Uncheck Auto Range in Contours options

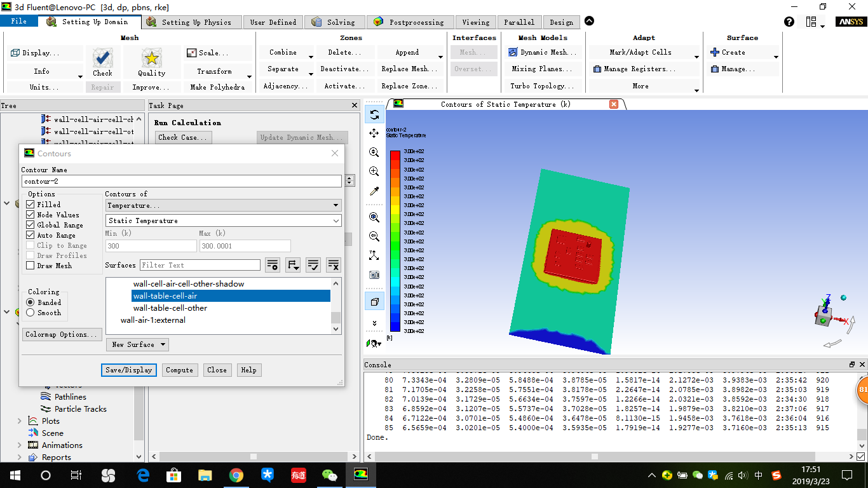pyautogui.click(x=31, y=234)
